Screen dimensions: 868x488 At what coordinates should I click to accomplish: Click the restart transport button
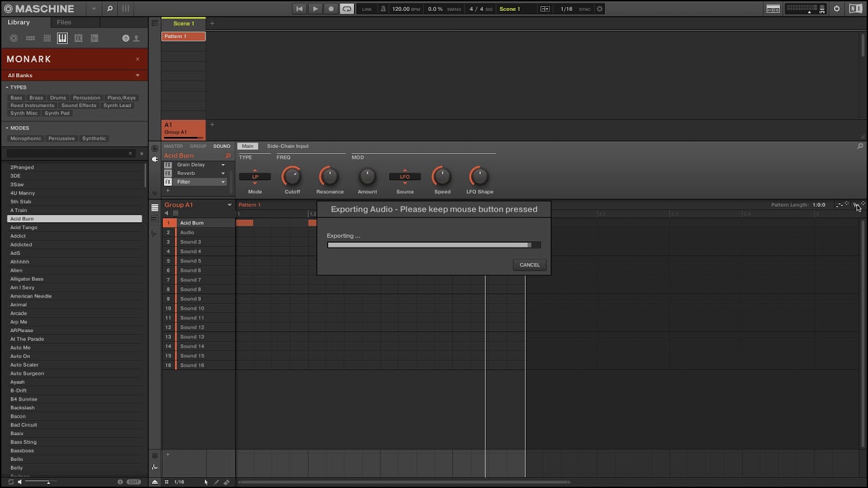(x=299, y=9)
